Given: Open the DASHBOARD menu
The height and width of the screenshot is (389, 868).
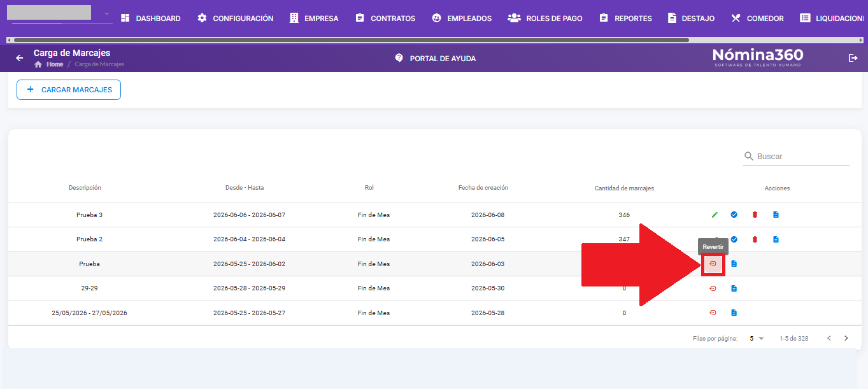Looking at the screenshot, I should [x=150, y=18].
